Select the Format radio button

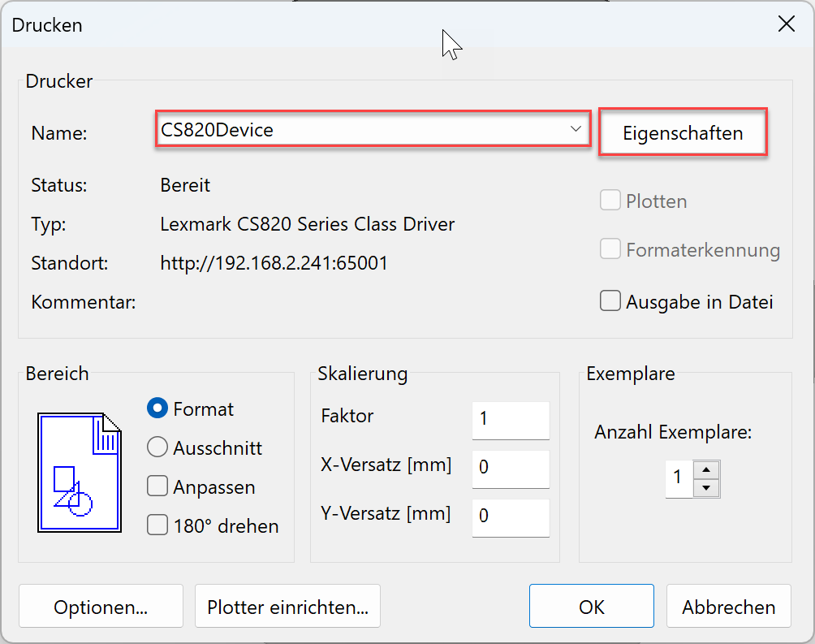point(157,409)
